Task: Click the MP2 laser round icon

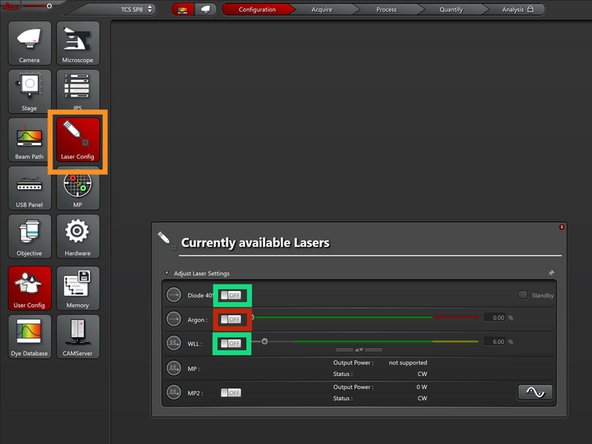Action: coord(174,392)
